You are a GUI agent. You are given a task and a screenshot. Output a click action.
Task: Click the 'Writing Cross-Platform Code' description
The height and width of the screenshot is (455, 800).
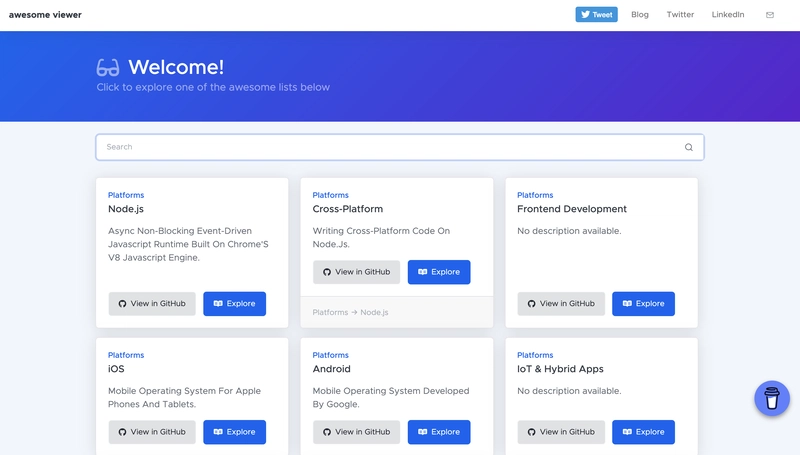point(381,237)
